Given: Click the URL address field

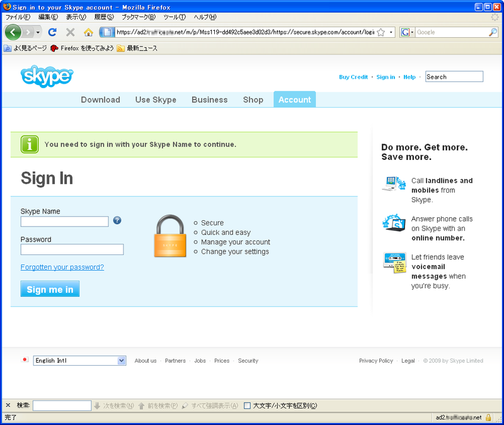Looking at the screenshot, I should click(245, 32).
